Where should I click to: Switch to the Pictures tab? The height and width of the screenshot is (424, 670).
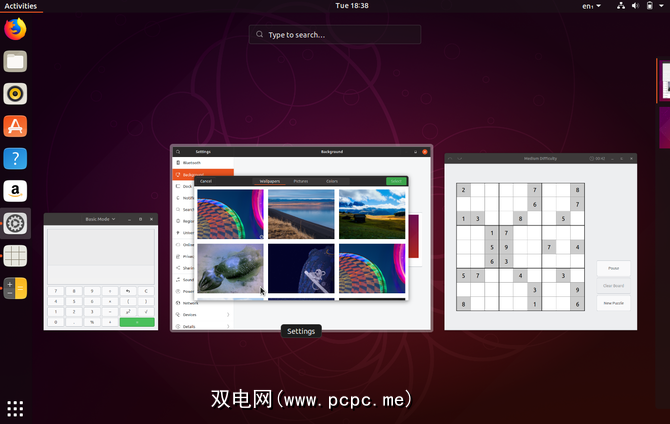(300, 181)
